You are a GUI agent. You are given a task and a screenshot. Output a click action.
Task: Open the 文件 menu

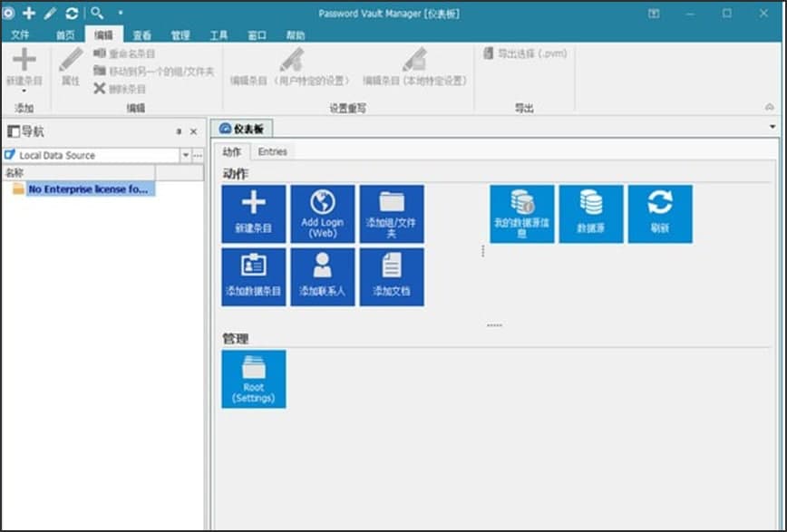[20, 35]
